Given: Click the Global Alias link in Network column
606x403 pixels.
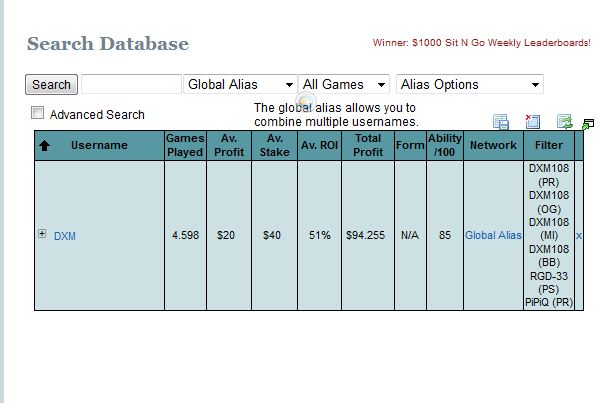Looking at the screenshot, I should 493,236.
